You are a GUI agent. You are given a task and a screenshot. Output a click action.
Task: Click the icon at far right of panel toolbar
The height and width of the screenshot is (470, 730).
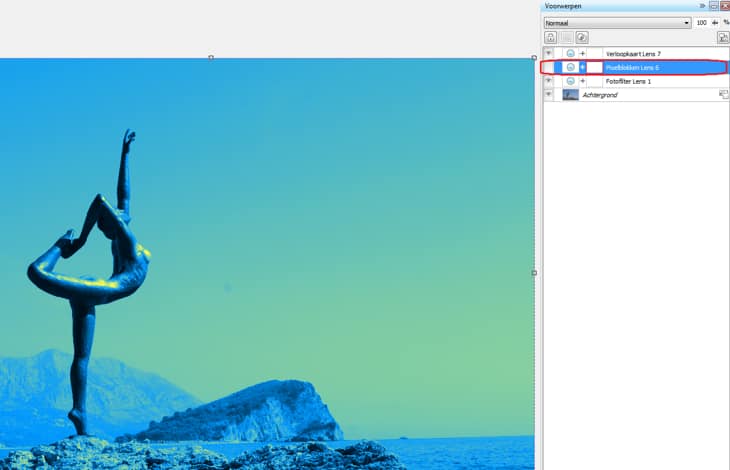[x=723, y=37]
